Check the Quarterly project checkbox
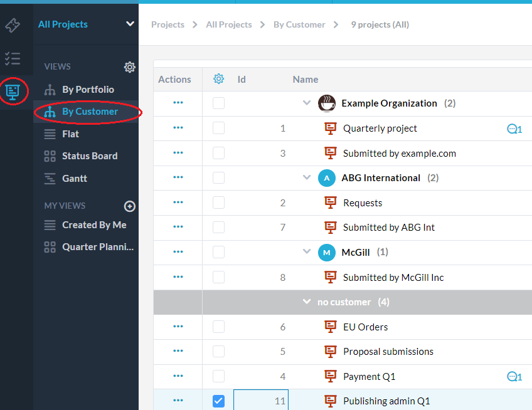Screen dimensions: 532x410 pos(218,129)
